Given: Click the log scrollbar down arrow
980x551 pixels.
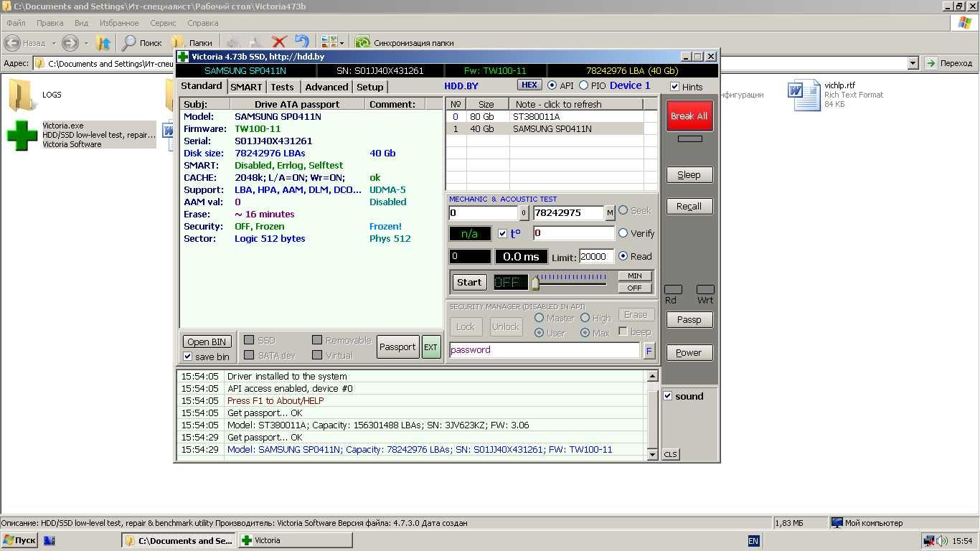Looking at the screenshot, I should [x=652, y=454].
